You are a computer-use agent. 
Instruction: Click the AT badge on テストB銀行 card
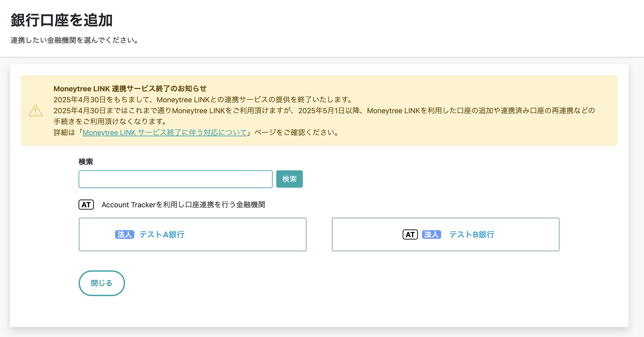click(410, 234)
